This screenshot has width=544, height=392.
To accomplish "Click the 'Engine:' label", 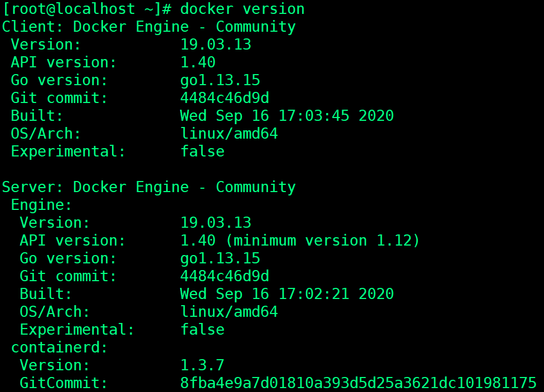I will (41, 205).
